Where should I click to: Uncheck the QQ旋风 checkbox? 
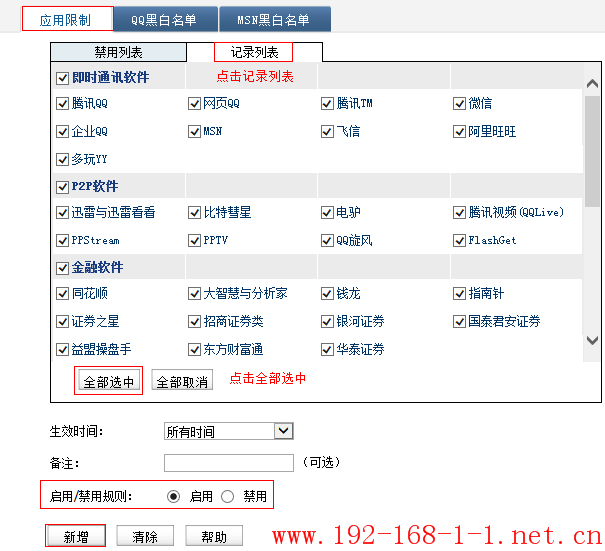tap(327, 240)
